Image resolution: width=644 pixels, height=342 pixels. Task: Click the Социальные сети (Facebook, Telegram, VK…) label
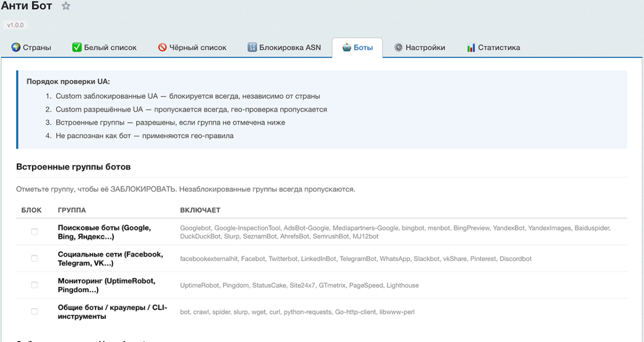click(111, 259)
